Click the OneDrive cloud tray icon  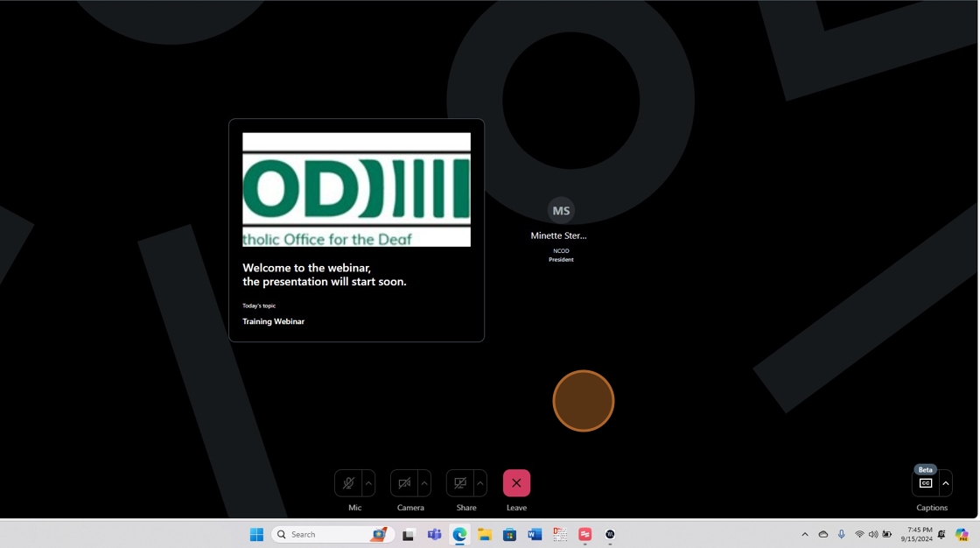(x=823, y=534)
